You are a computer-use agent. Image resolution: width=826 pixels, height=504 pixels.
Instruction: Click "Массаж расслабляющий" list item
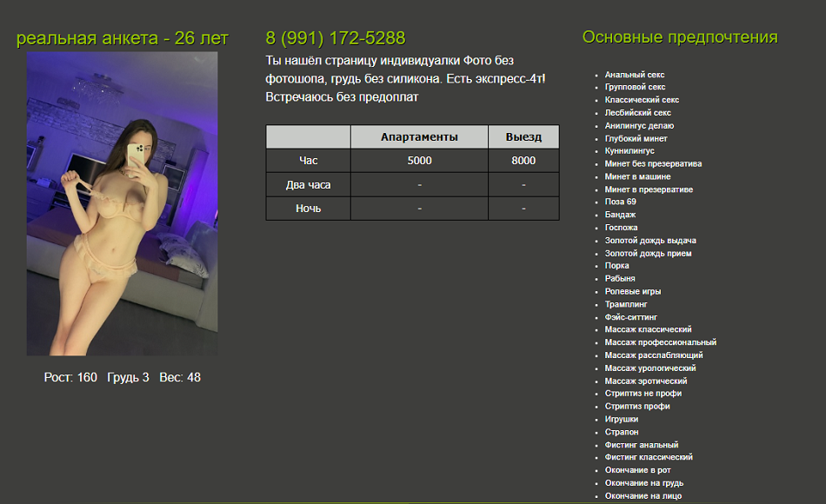pos(654,355)
